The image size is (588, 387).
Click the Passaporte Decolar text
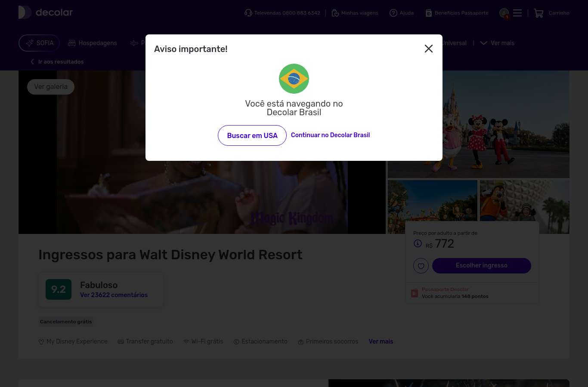coord(445,289)
